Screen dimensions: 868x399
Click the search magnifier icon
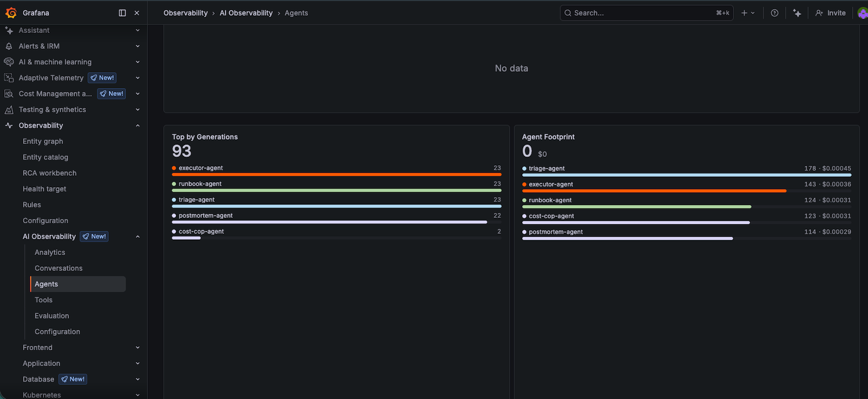pos(568,13)
